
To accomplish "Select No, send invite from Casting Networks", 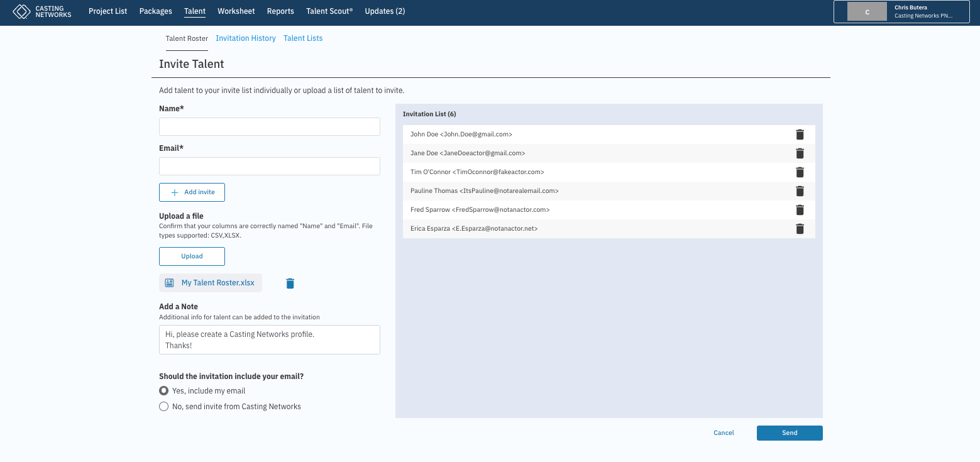I will coord(164,407).
